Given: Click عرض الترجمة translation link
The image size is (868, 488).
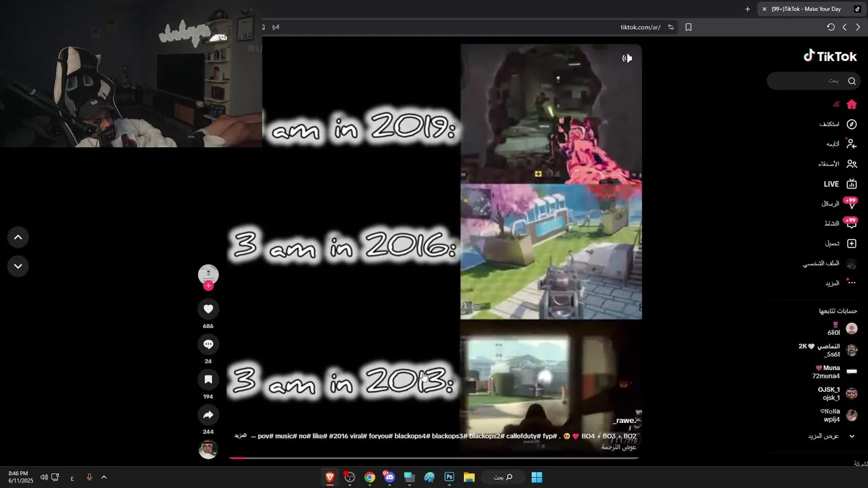Looking at the screenshot, I should coord(618,447).
